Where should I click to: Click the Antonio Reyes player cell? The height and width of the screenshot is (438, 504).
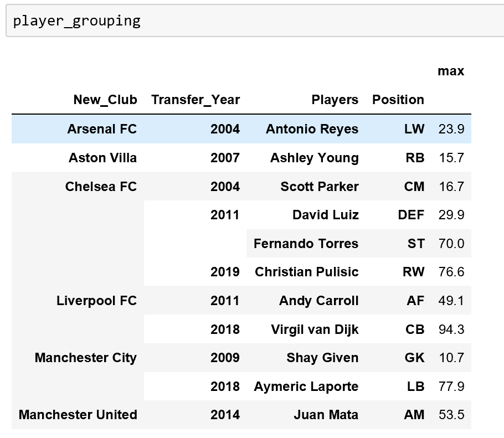[x=312, y=129]
